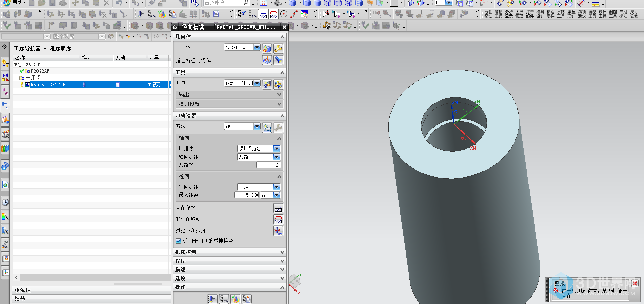Click the dialog settings gear in 径向槽铣 title
Screen dimensions: 644x304
[x=175, y=27]
